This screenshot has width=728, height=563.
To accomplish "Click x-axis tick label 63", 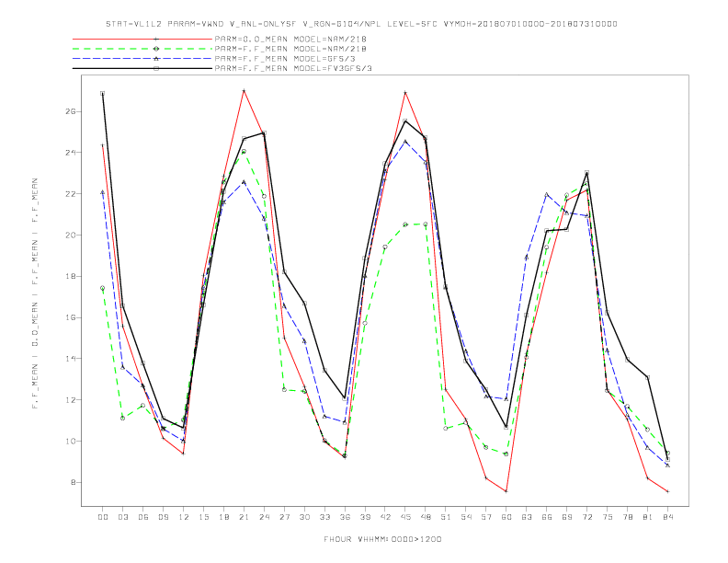I will click(x=527, y=517).
